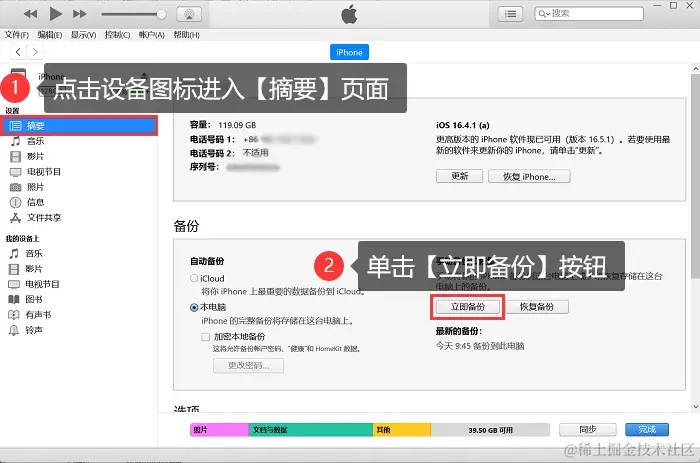Click the blue 完成 button
Viewport: 700px width, 463px height.
pos(647,430)
